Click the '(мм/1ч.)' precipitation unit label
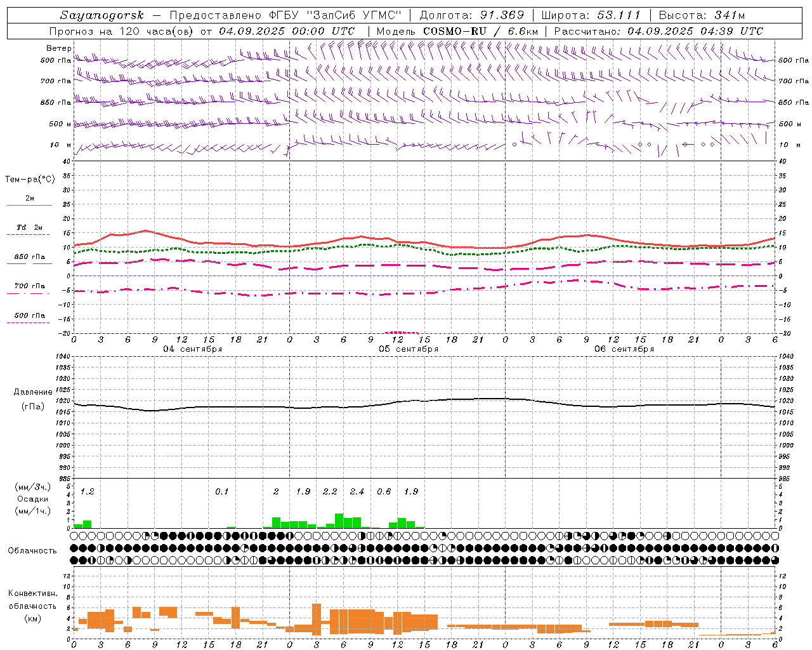This screenshot has height=650, width=812. click(x=33, y=511)
